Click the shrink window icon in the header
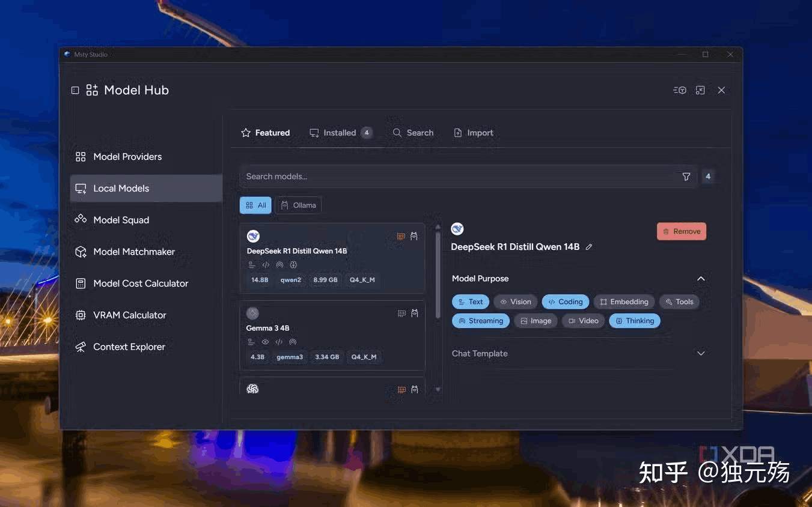Viewport: 812px width, 507px height. [700, 90]
